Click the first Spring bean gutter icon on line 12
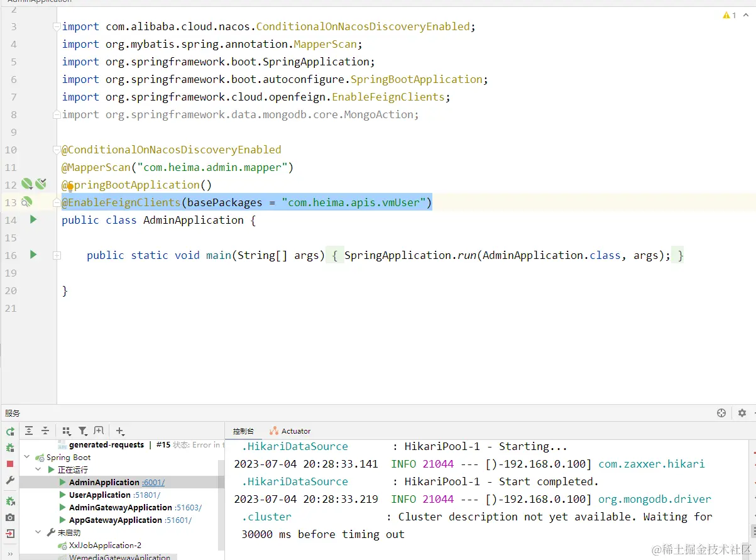The height and width of the screenshot is (560, 756). tap(26, 184)
